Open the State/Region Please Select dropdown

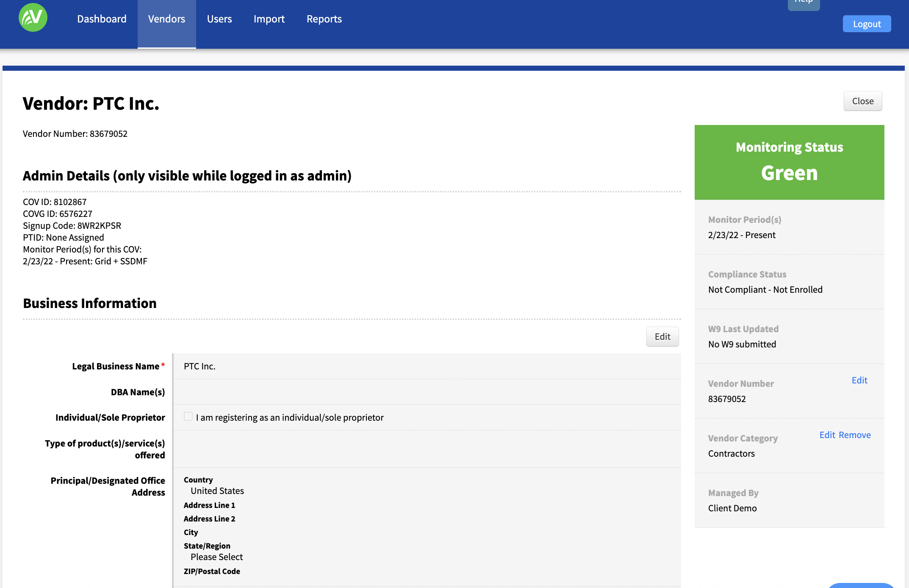click(217, 557)
